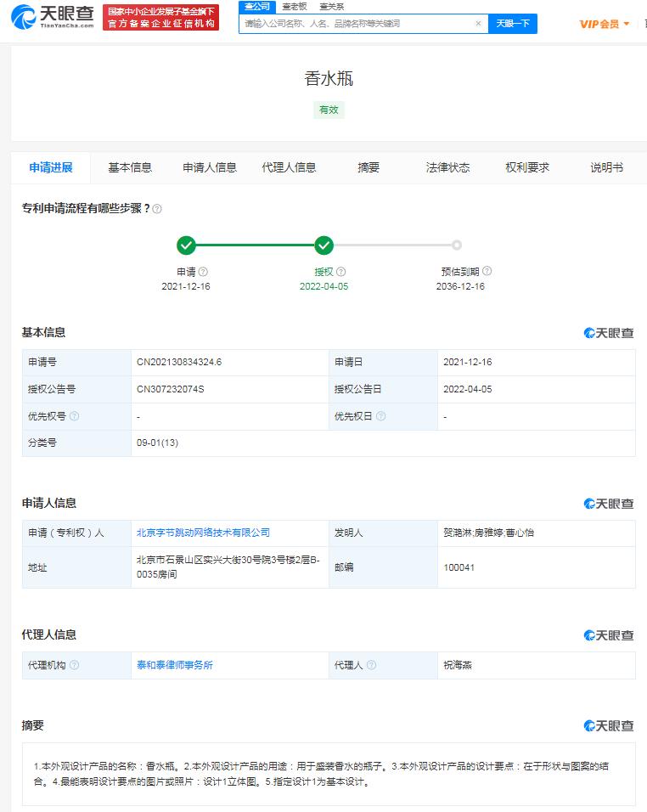The height and width of the screenshot is (812, 647).
Task: Focus the company name search input field
Action: point(357,24)
